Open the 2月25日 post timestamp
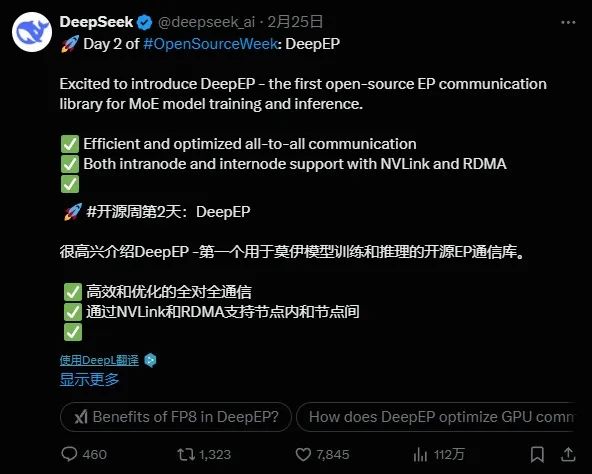 [x=295, y=22]
